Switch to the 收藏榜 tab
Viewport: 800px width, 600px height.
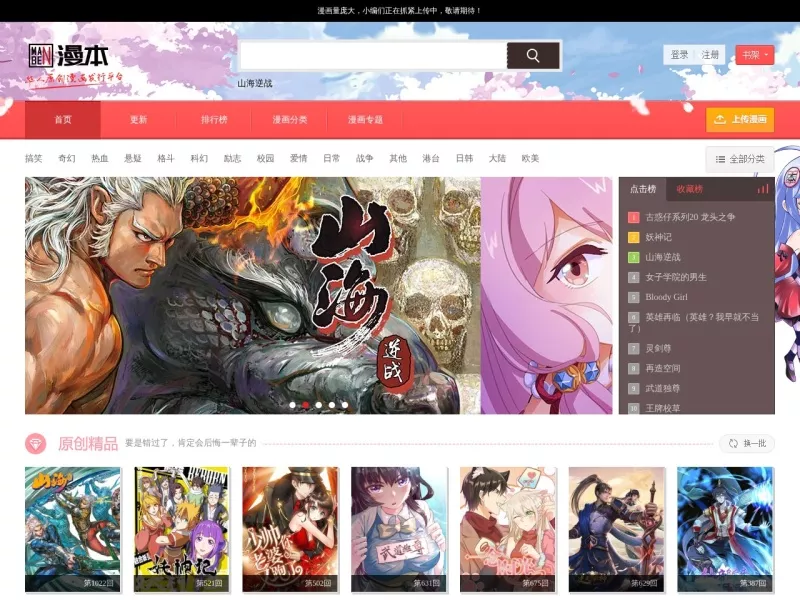(690, 189)
